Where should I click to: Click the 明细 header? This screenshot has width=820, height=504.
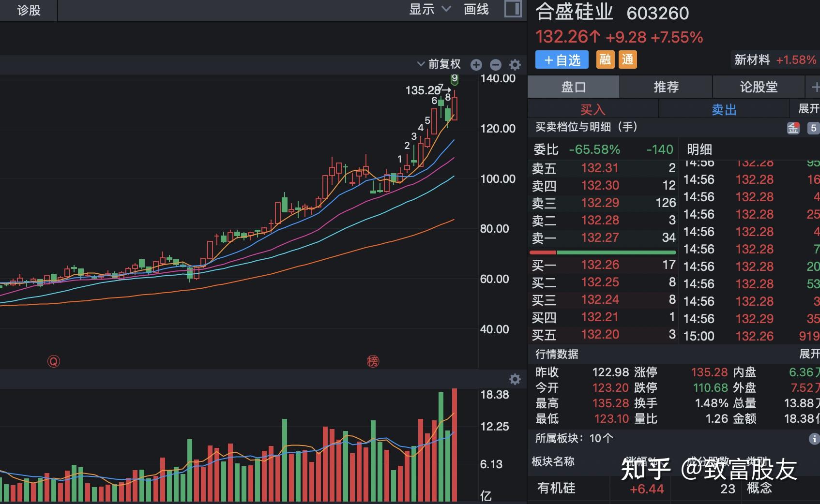point(699,149)
